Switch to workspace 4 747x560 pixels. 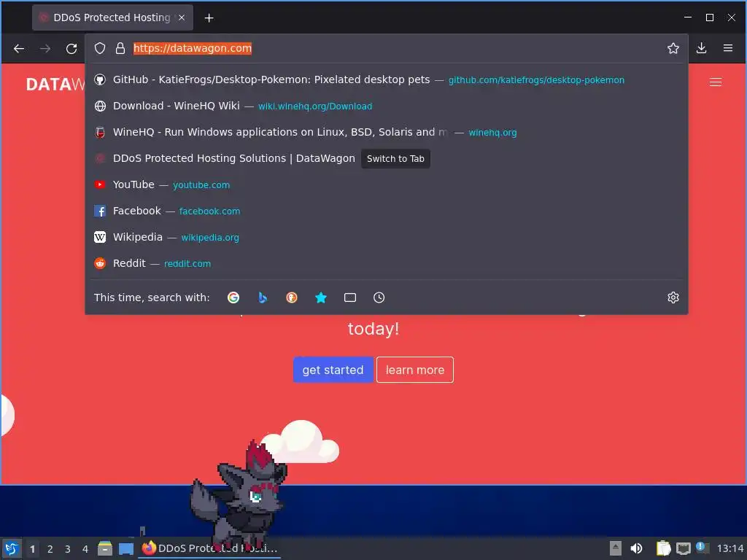tap(85, 549)
